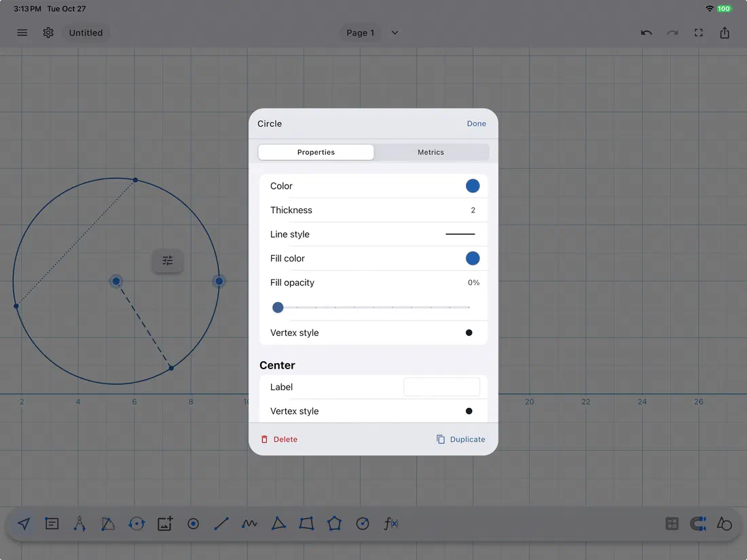Open the Line style selector
Screen dimensions: 747x560
click(x=460, y=234)
